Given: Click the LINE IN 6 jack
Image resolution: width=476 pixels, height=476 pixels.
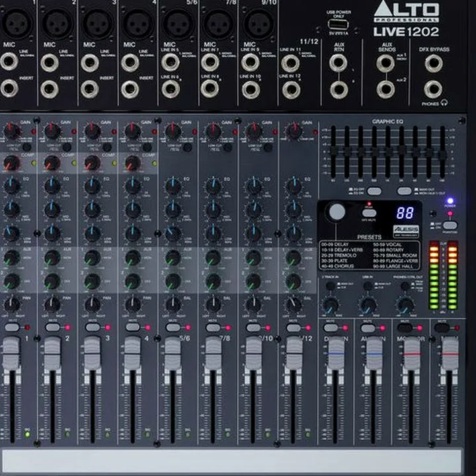Looking at the screenshot, I should tap(171, 89).
